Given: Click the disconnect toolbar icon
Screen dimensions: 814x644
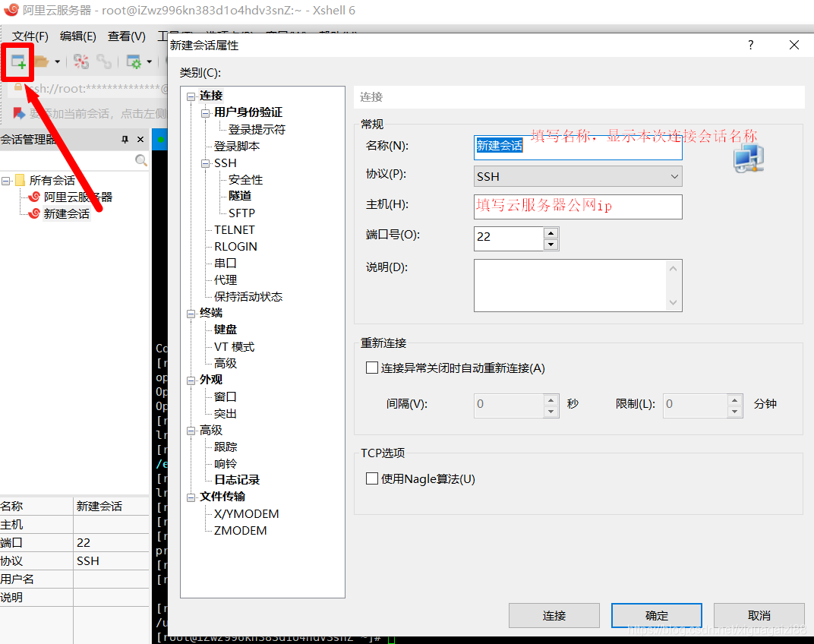Looking at the screenshot, I should (x=81, y=62).
